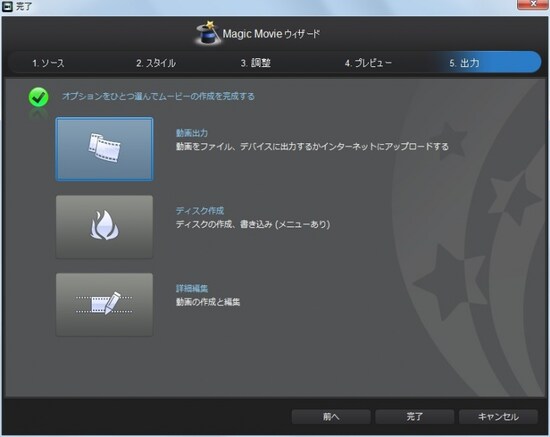This screenshot has height=437, width=550.
Task: Click the video output description text
Action: pyautogui.click(x=312, y=146)
